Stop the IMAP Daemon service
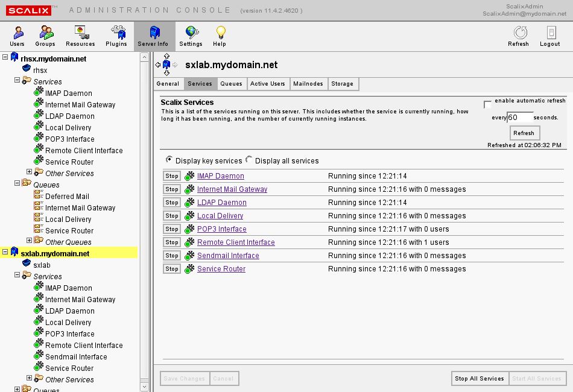 (172, 176)
